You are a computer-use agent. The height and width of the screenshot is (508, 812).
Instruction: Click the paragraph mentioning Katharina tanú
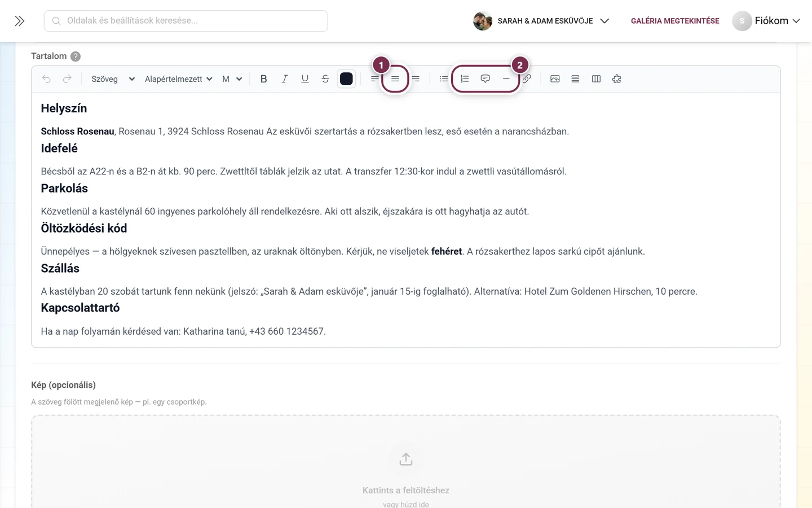(183, 331)
